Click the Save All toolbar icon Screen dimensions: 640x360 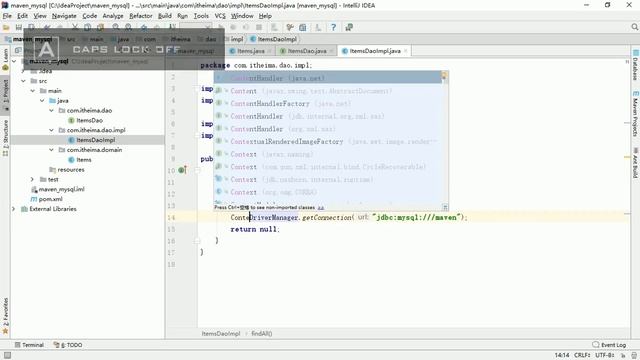(x=19, y=27)
